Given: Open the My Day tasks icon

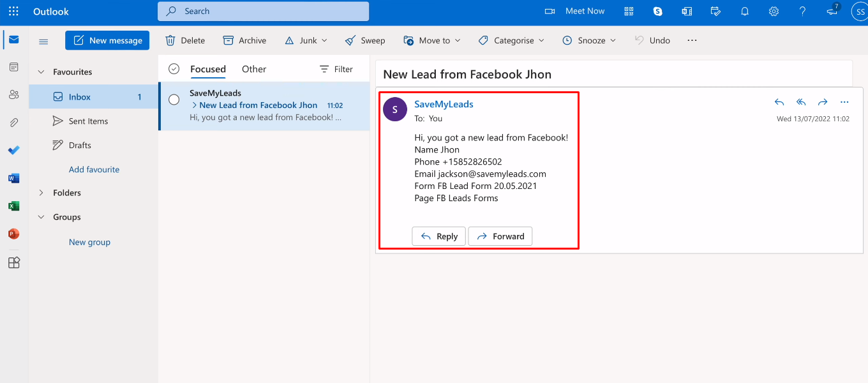Looking at the screenshot, I should click(x=715, y=11).
